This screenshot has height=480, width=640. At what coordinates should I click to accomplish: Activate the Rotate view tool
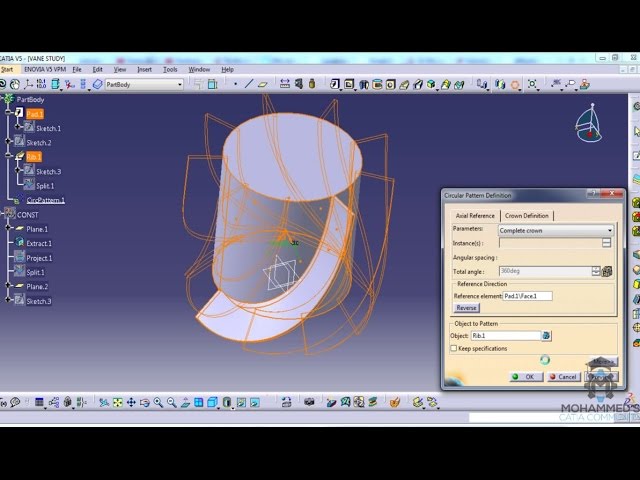point(144,403)
